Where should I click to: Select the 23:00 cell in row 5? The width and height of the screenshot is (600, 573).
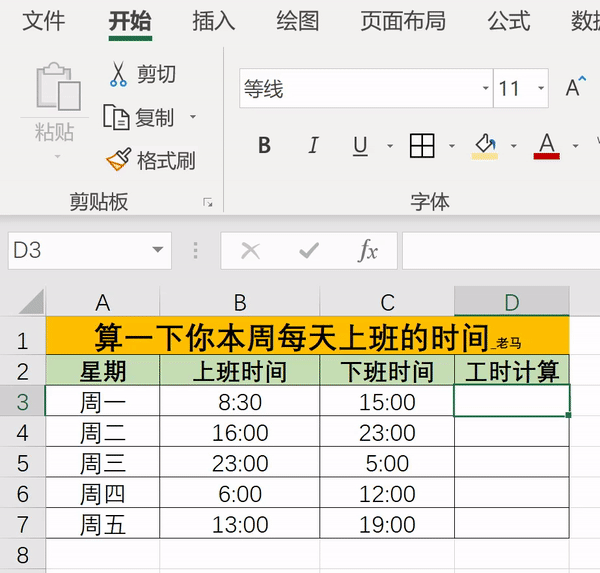coord(240,463)
